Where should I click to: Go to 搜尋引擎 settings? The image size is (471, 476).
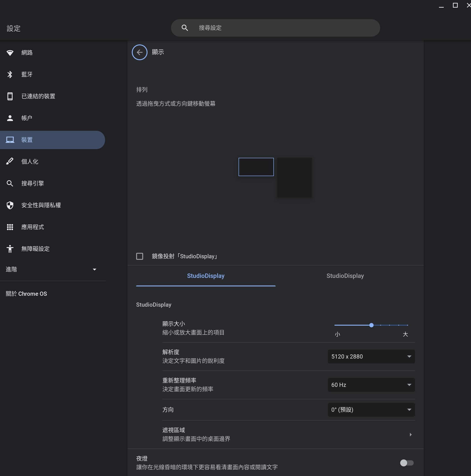pyautogui.click(x=53, y=183)
